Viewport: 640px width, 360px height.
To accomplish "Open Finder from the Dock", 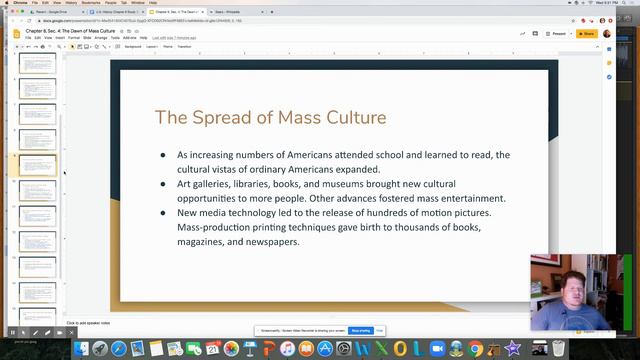I will click(82, 349).
